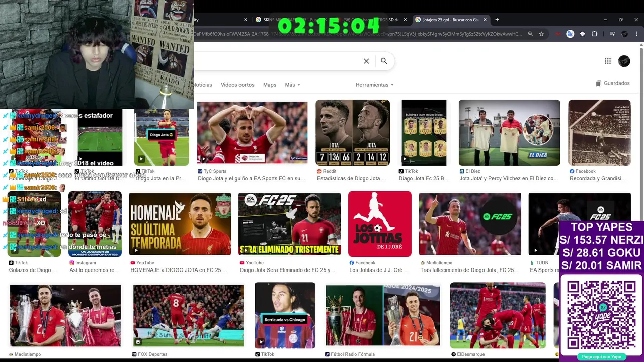Image resolution: width=644 pixels, height=362 pixels.
Task: Open the Google Translate extension icon
Action: point(570,34)
